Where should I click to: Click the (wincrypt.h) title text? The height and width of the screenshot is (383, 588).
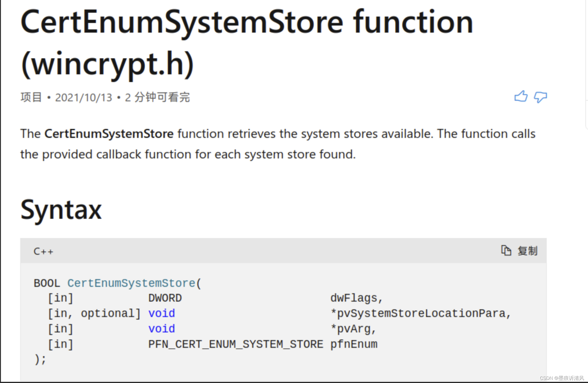click(107, 64)
